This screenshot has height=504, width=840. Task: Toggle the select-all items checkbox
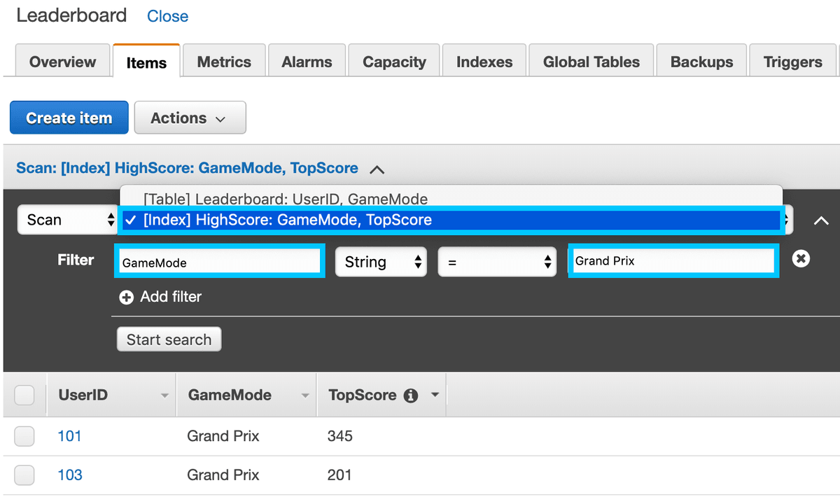(x=24, y=395)
